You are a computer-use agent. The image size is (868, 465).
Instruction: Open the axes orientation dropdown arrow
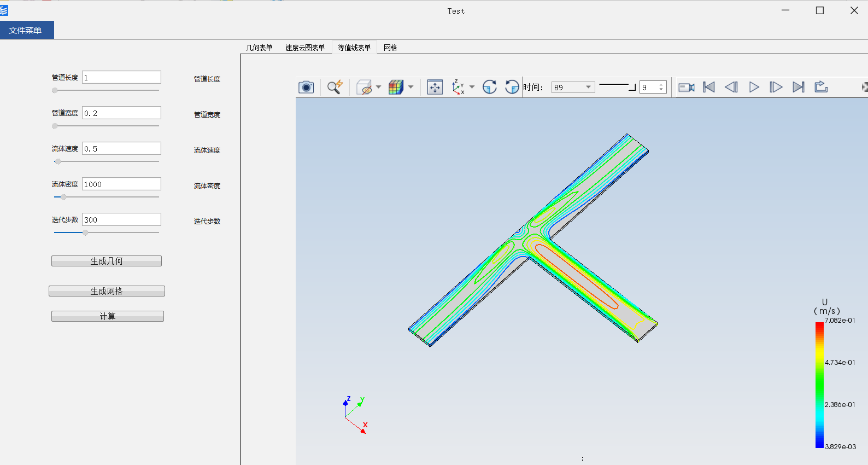(x=472, y=87)
